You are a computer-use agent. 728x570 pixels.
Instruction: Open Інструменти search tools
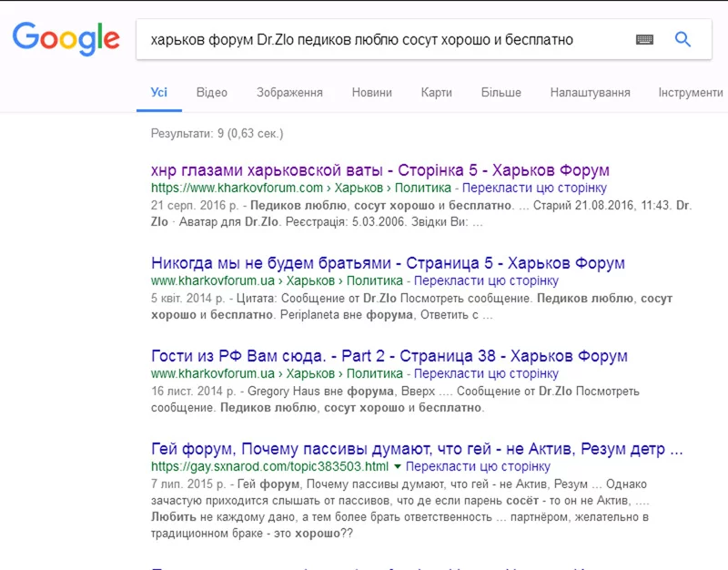[691, 93]
